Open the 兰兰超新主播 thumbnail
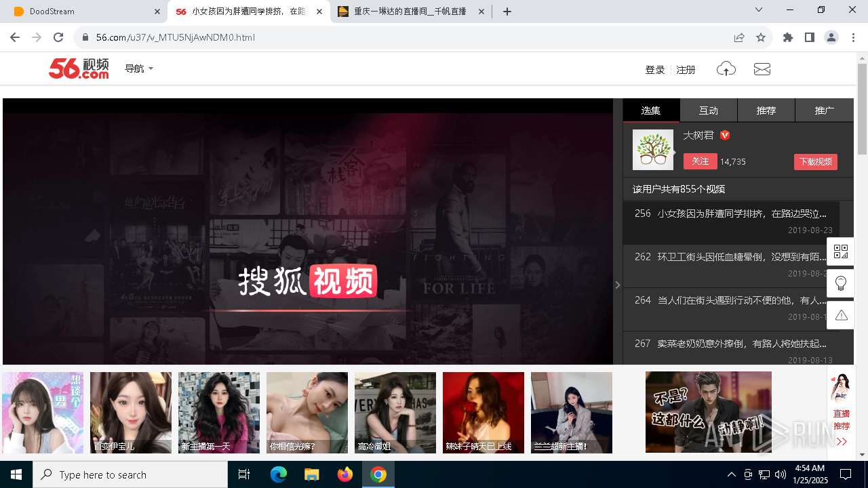Image resolution: width=868 pixels, height=488 pixels. point(572,412)
